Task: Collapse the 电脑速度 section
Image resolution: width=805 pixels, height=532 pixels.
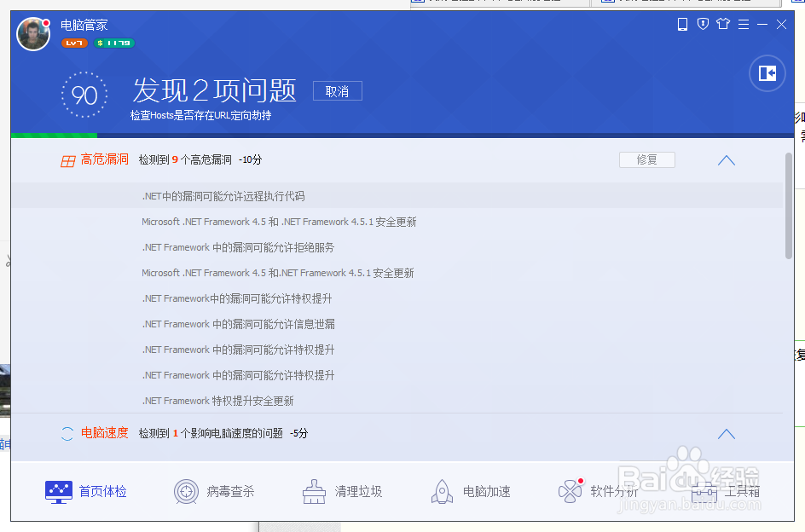Action: click(x=726, y=434)
